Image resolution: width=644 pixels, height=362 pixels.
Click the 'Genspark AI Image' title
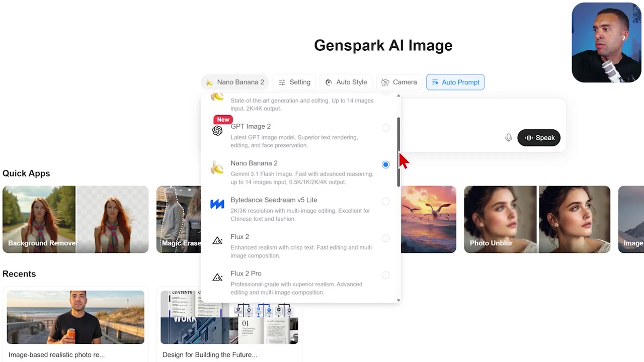pyautogui.click(x=383, y=45)
